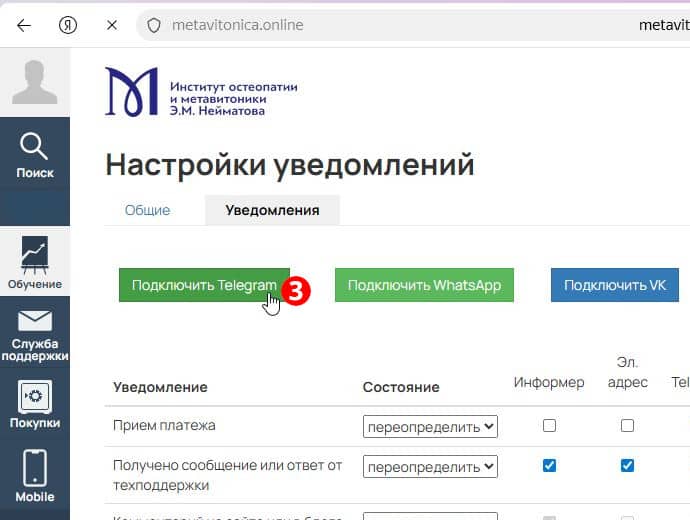690x520 pixels.
Task: Click Подключить WhatsApp button
Action: click(424, 285)
